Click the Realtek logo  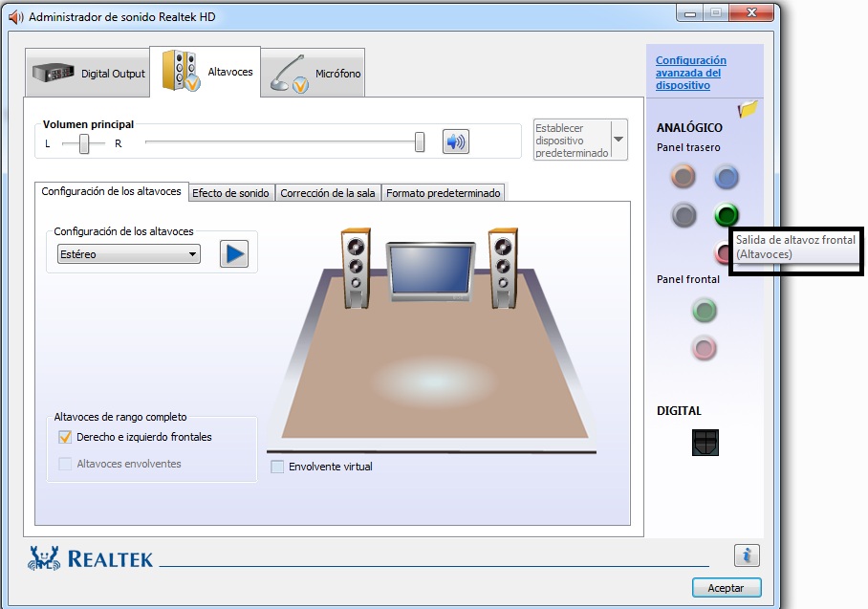coord(90,558)
